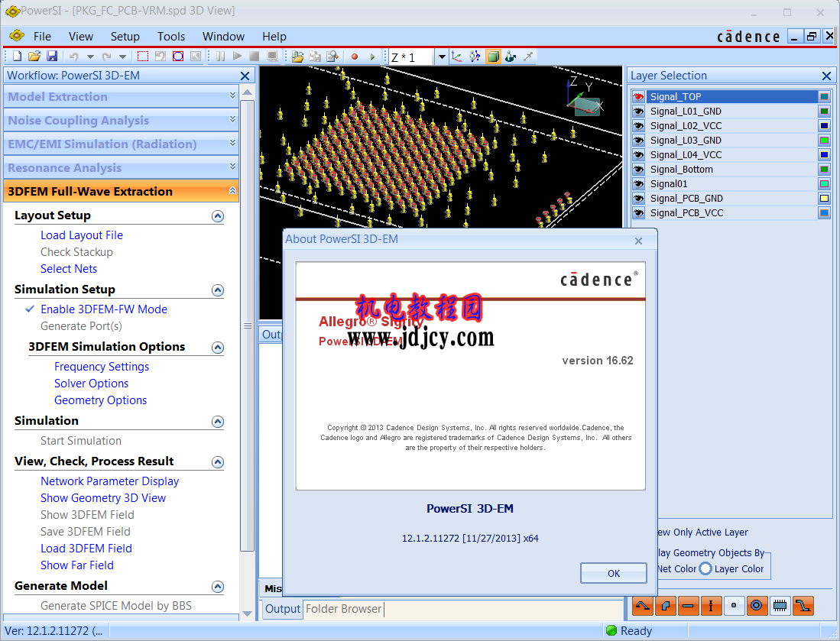Hide the Signal_L02_VCC layer

[638, 126]
